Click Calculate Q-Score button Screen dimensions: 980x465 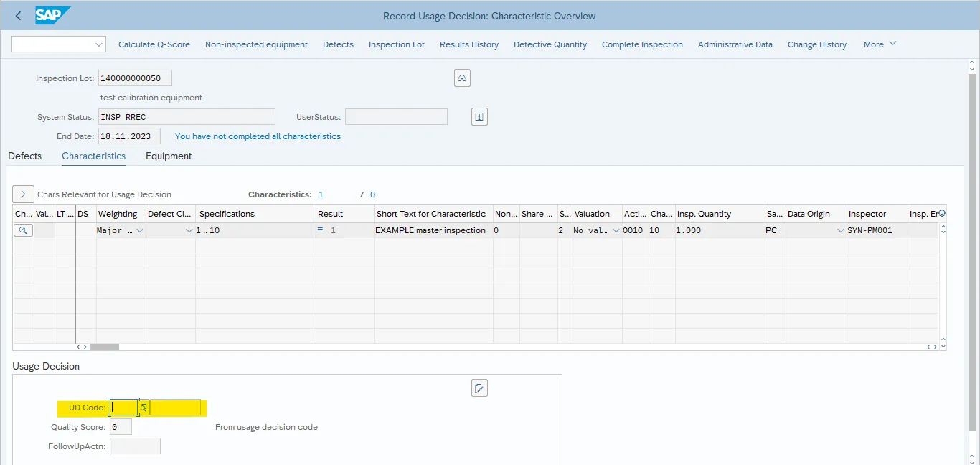[x=154, y=44]
